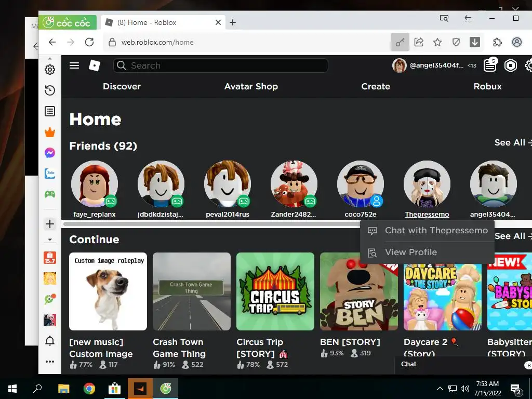The width and height of the screenshot is (532, 399).
Task: Open Messenger from the sidebar
Action: (50, 153)
